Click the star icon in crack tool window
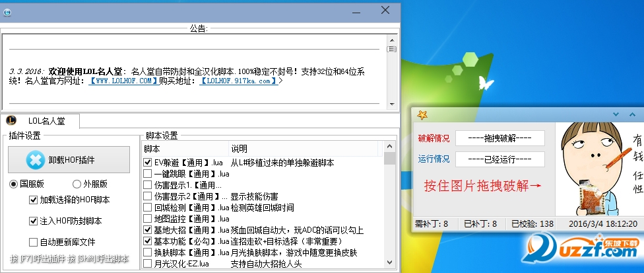Screen dimensions: 644x273 pyautogui.click(x=422, y=115)
